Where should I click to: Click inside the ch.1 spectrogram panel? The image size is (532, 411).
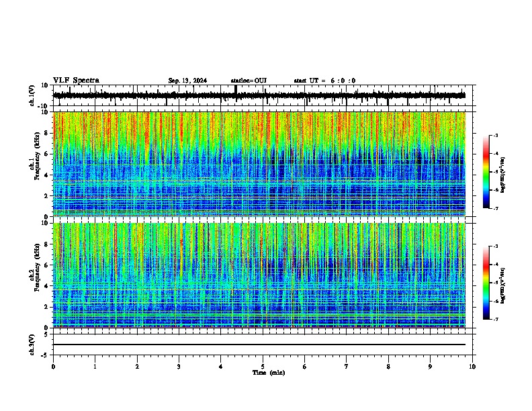259,164
